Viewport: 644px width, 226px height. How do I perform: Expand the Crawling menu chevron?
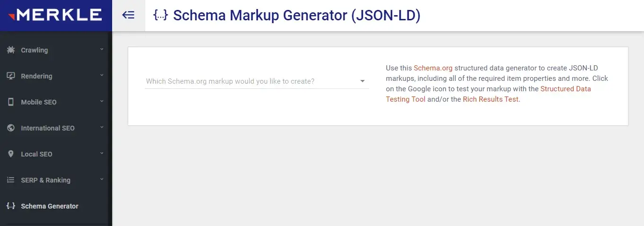(x=102, y=49)
